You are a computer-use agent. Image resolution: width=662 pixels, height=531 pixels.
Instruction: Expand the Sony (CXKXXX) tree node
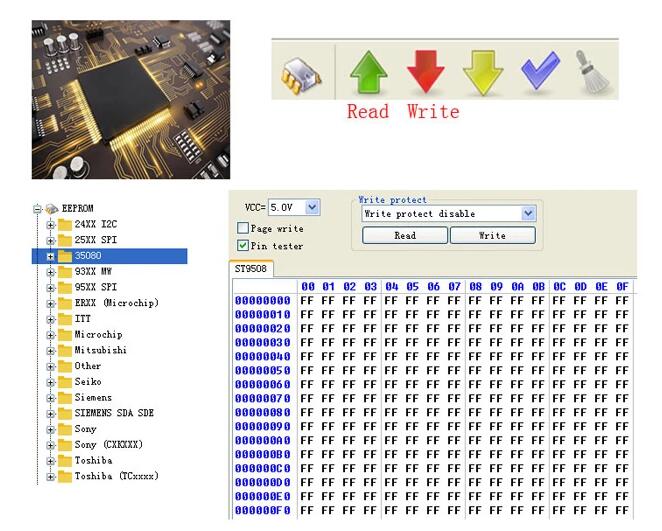[50, 445]
